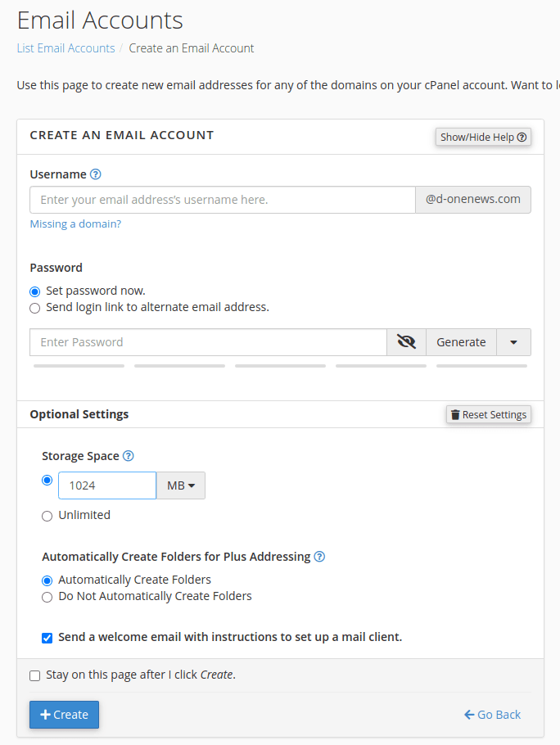
Task: Click the Storage Space help icon
Action: pos(128,456)
